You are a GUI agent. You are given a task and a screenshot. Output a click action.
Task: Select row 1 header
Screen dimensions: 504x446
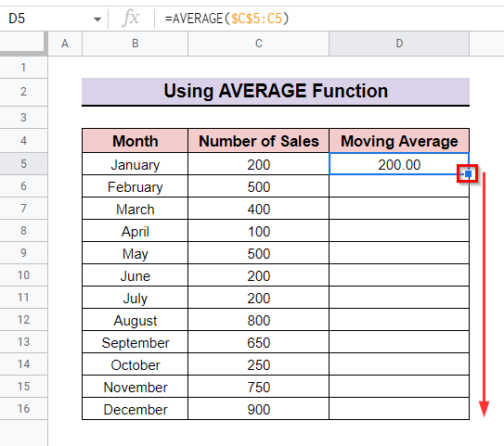tap(23, 68)
